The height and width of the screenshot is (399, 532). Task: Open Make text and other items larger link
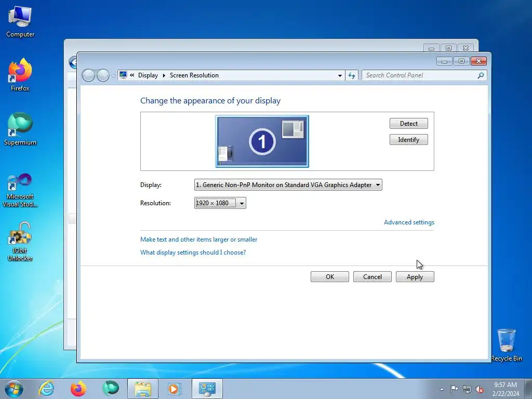tap(198, 240)
